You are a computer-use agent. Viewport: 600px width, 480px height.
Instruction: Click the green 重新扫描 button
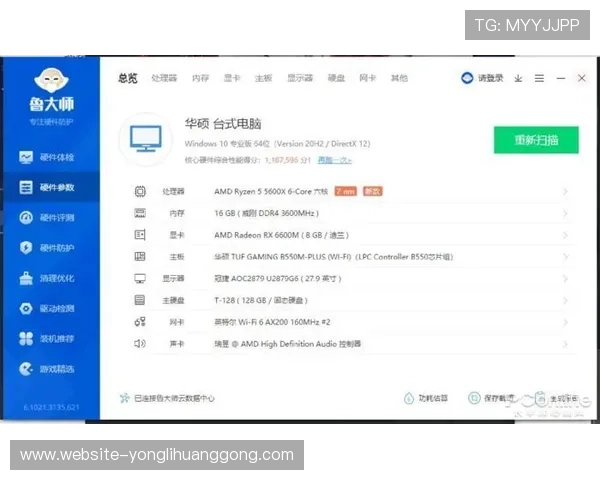point(536,140)
